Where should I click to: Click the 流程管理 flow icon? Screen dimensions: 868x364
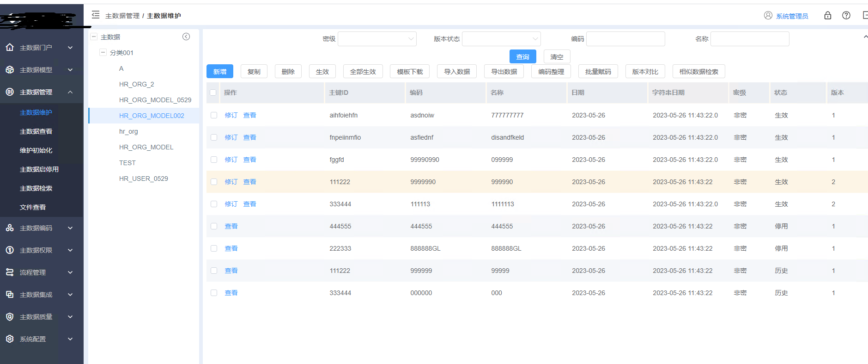click(10, 272)
